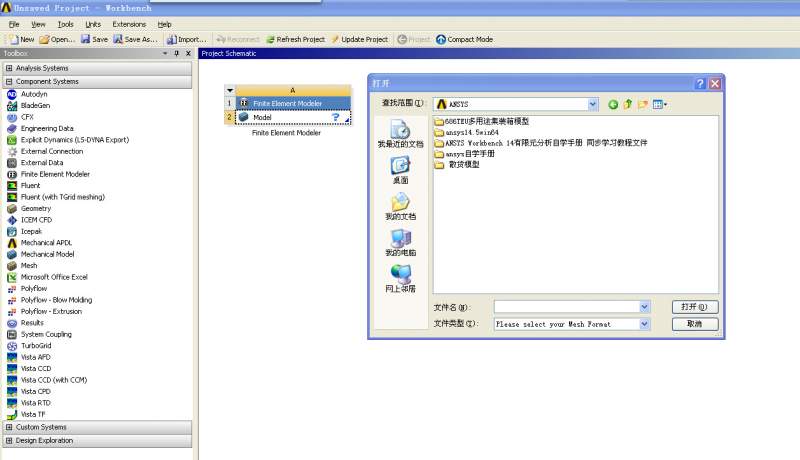Go to My Computer in dialog sidebar
Screen dimensions: 800x460
401,242
